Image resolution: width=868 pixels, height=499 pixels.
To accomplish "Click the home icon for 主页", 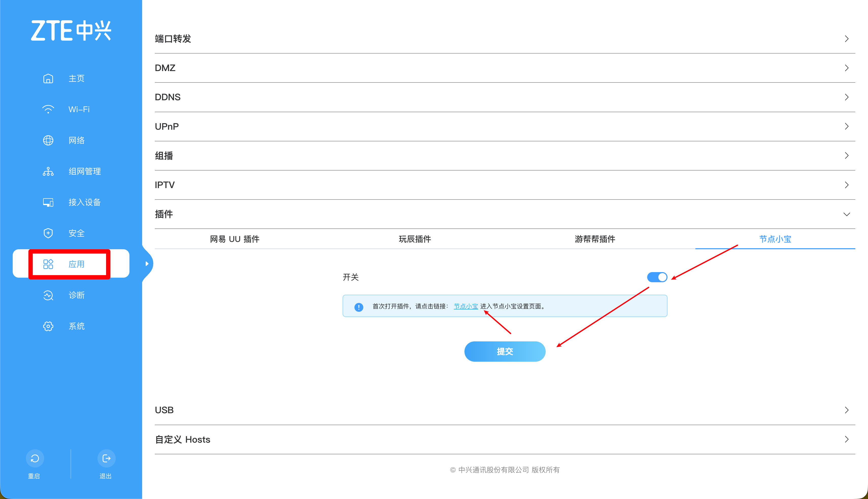I will [48, 78].
